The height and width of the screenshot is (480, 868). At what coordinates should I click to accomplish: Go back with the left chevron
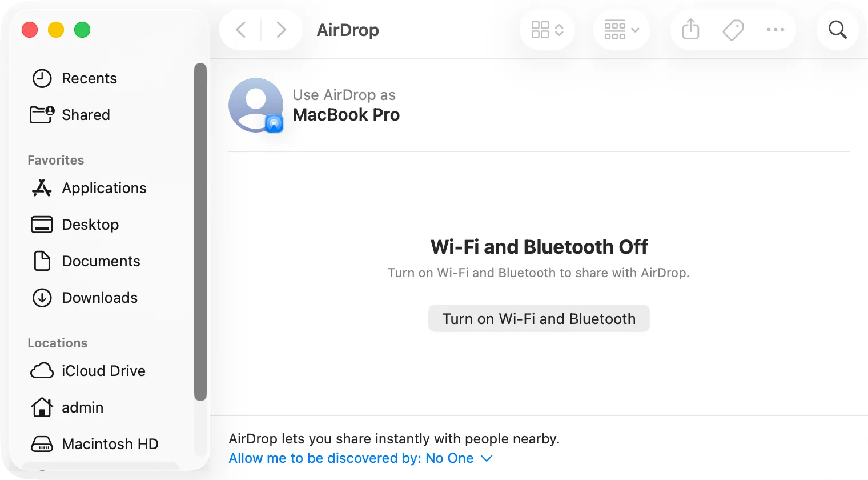(241, 30)
